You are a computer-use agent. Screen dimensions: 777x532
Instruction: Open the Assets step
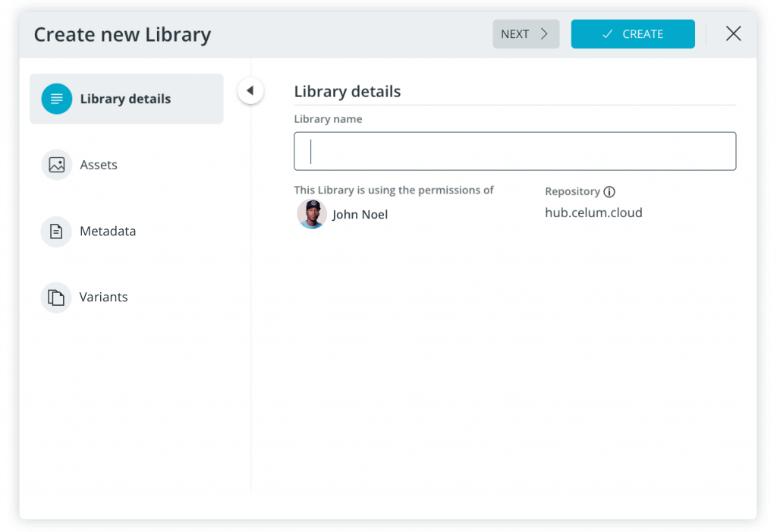point(79,165)
